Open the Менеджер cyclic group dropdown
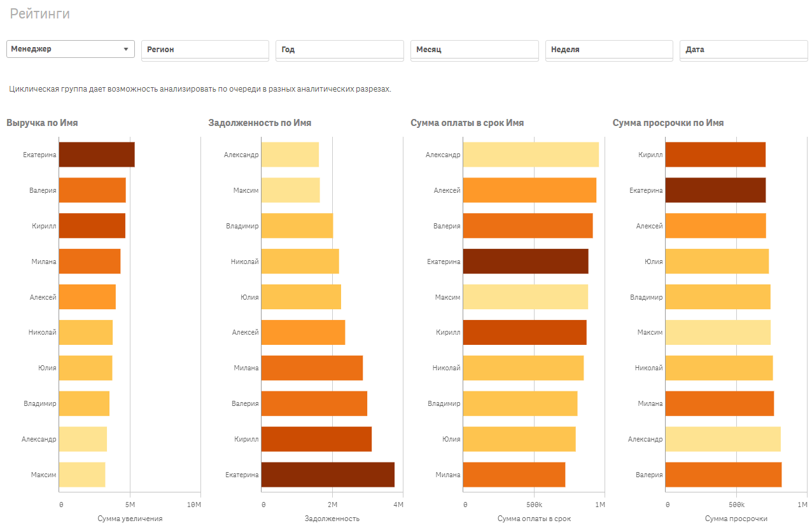Screen dimensions: 812x530 point(70,49)
